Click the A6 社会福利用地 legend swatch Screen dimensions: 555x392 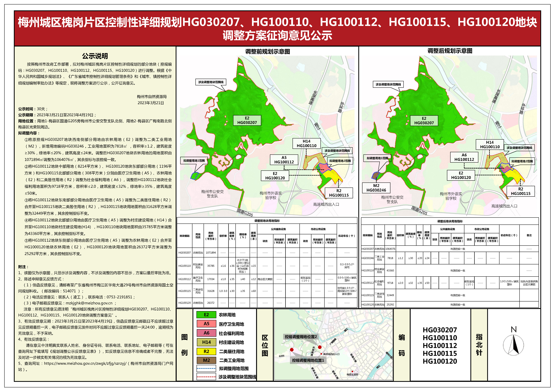(x=206, y=333)
